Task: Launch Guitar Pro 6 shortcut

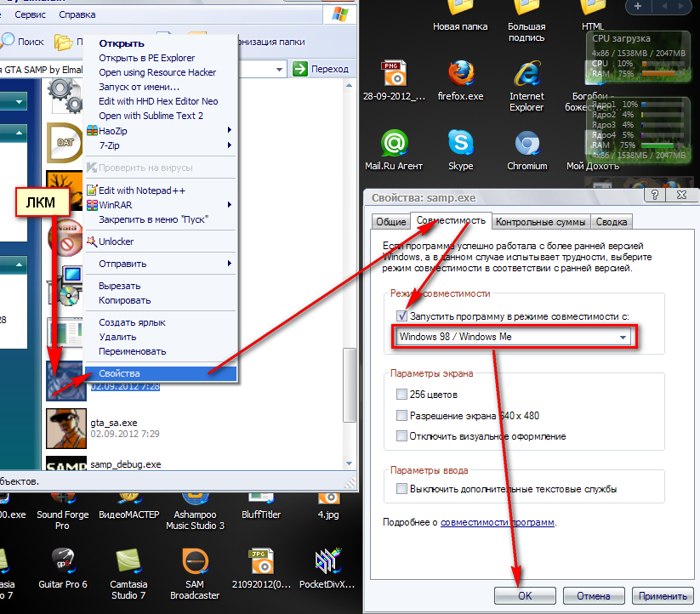Action: [62, 561]
